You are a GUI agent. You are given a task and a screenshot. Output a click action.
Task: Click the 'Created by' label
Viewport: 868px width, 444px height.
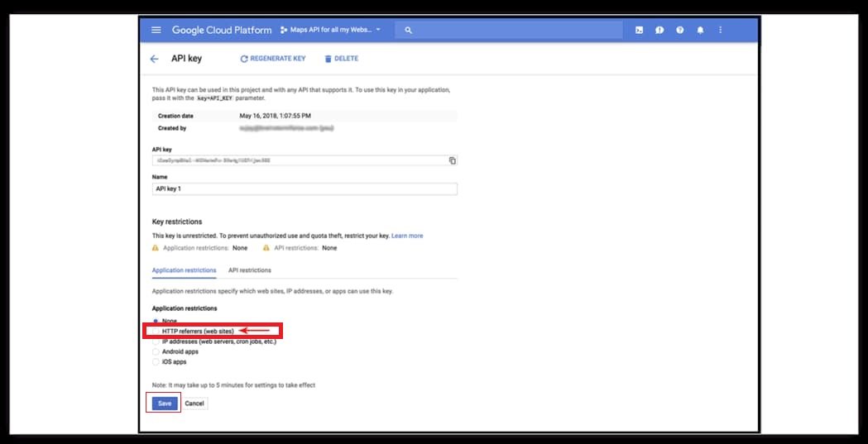(x=172, y=128)
